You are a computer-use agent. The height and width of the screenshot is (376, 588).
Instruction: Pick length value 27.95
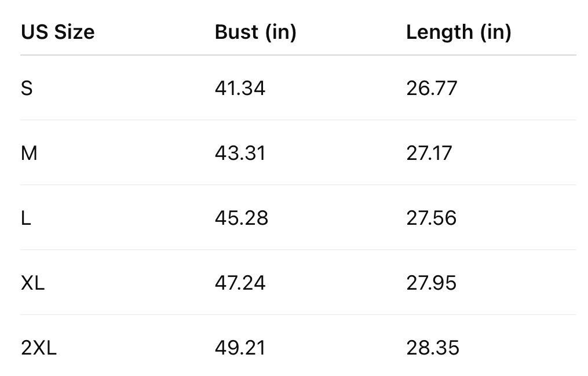click(432, 283)
